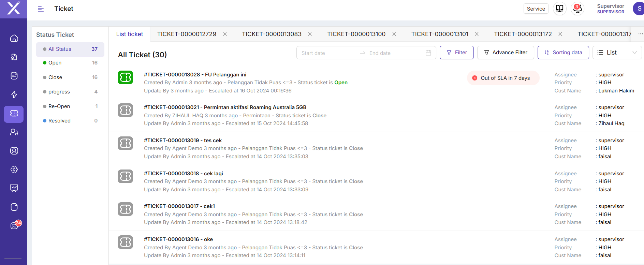Open the notification bell with badge 3

click(577, 9)
